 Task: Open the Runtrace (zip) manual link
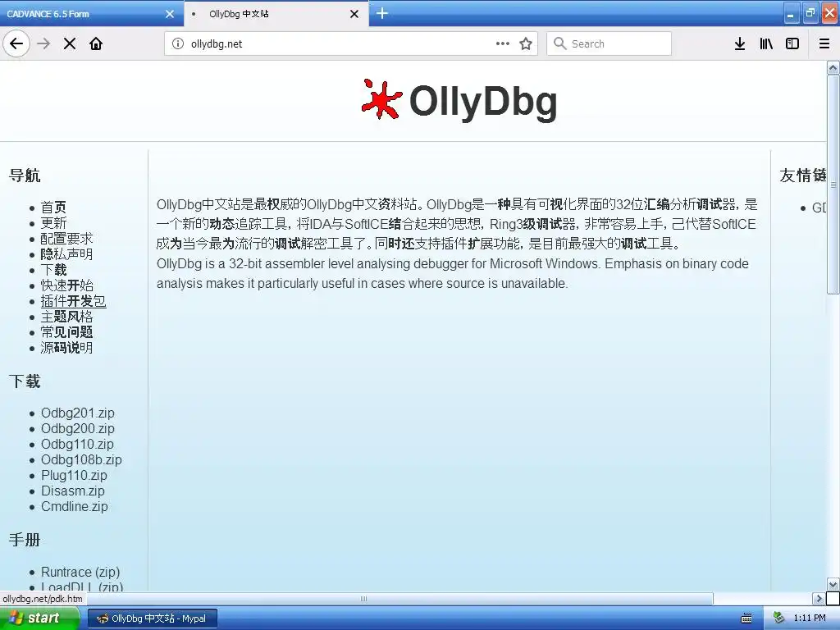click(80, 572)
